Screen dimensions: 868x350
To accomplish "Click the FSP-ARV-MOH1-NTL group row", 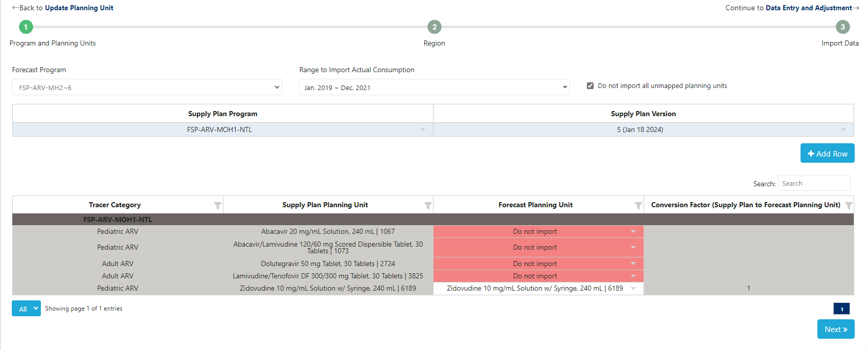I will point(433,220).
